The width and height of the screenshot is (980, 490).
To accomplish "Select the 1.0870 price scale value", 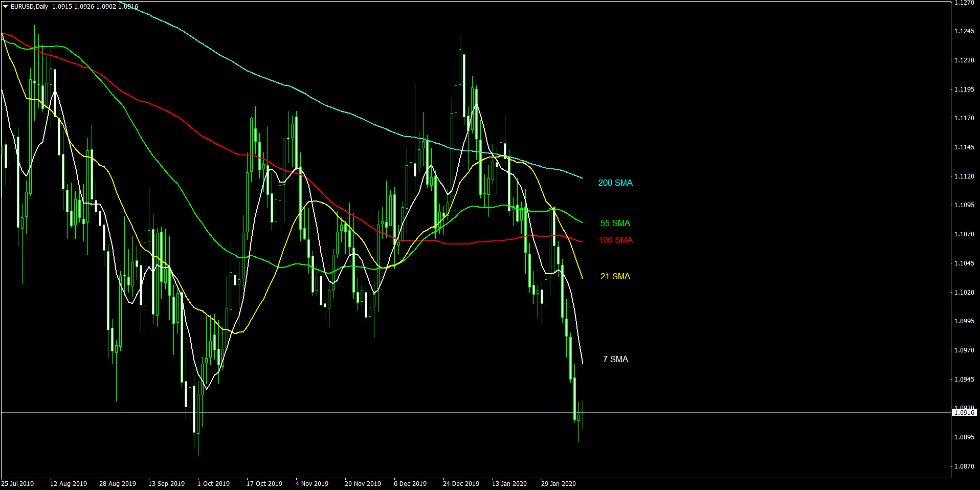I will tap(964, 466).
